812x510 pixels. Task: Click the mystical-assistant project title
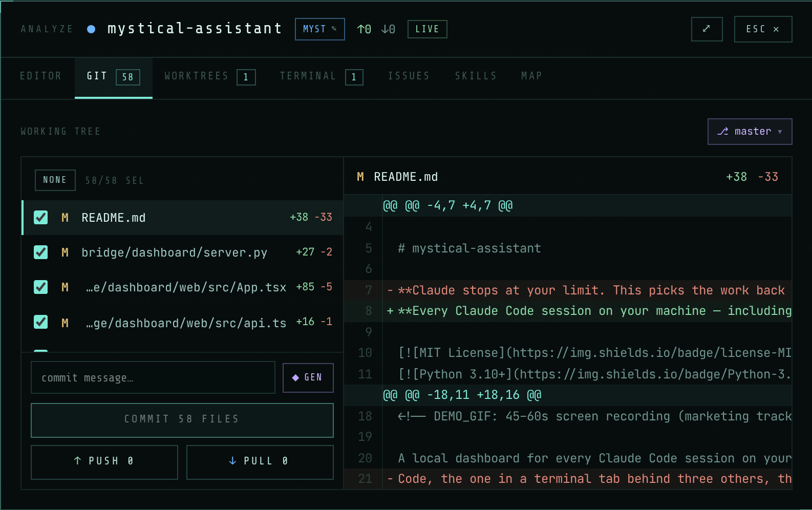[195, 28]
